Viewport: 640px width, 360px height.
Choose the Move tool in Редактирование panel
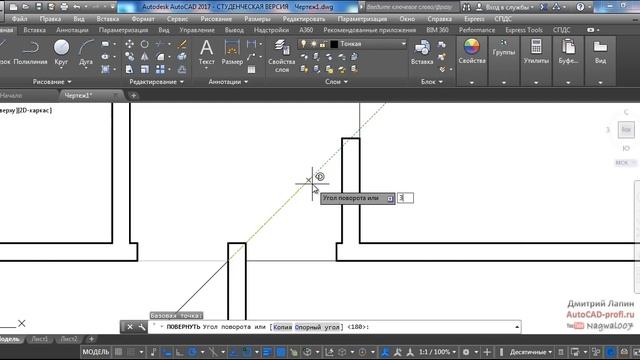pos(129,44)
